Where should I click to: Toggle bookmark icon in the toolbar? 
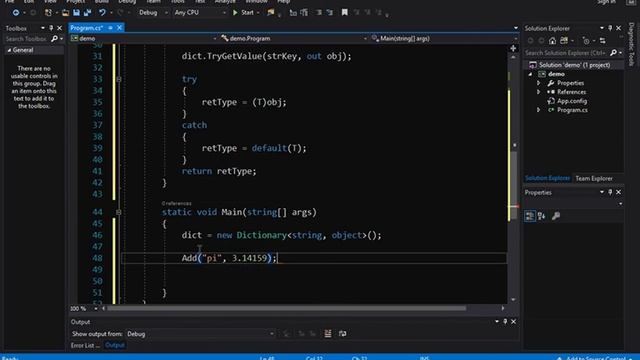coord(344,13)
